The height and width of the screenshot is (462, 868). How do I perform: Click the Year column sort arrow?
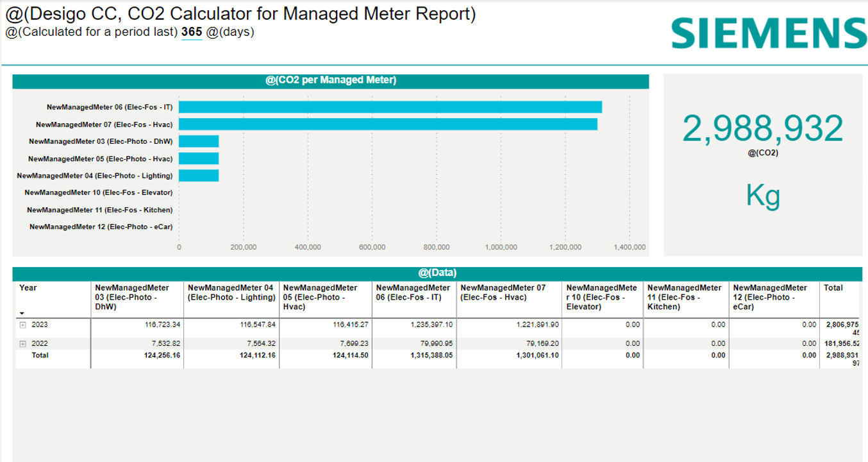(x=22, y=313)
